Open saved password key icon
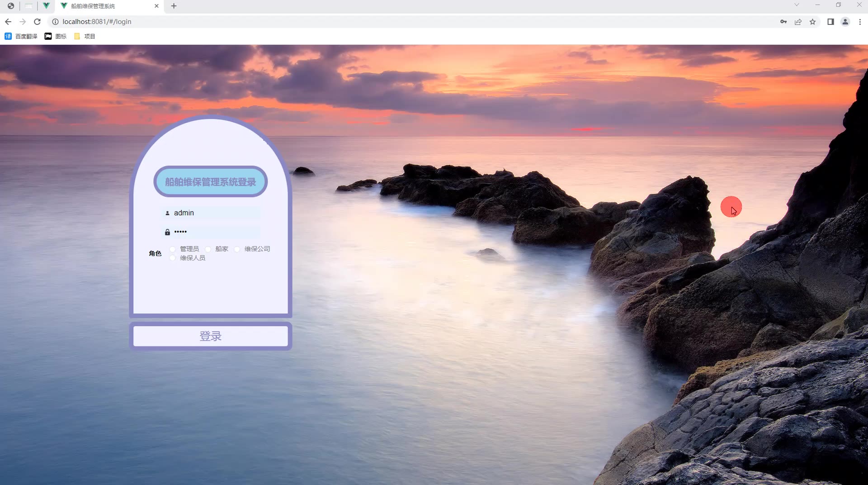868x485 pixels. click(x=783, y=22)
